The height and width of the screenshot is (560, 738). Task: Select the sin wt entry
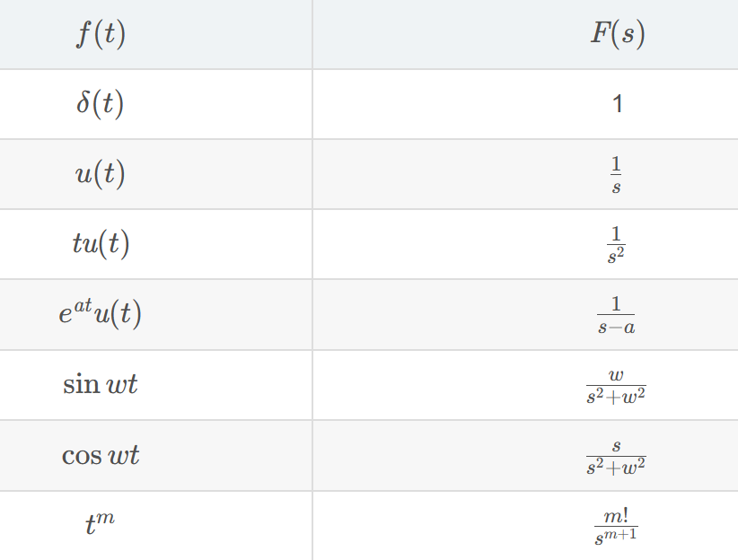click(101, 384)
